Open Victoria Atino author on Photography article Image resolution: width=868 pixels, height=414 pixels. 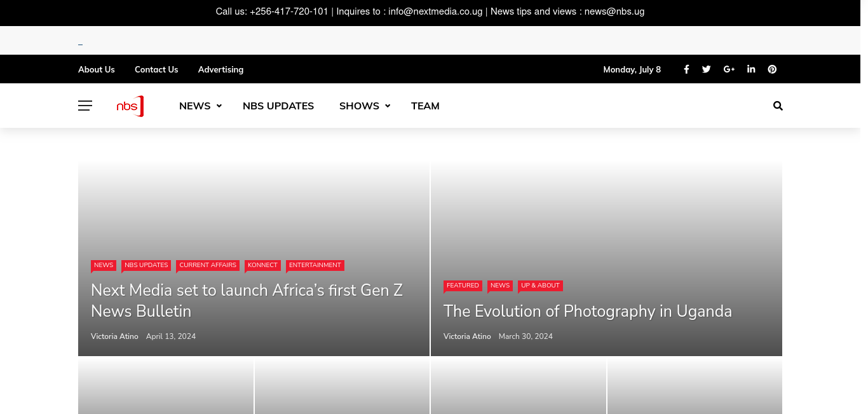pos(467,336)
